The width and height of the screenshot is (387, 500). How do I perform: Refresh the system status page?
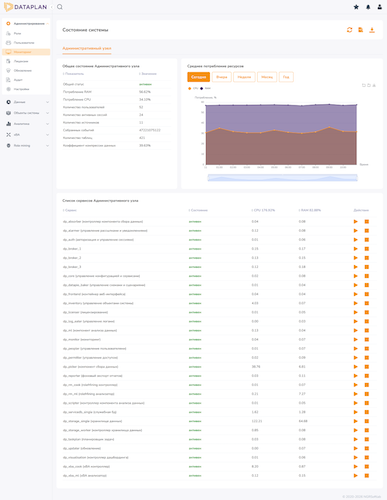(x=349, y=30)
